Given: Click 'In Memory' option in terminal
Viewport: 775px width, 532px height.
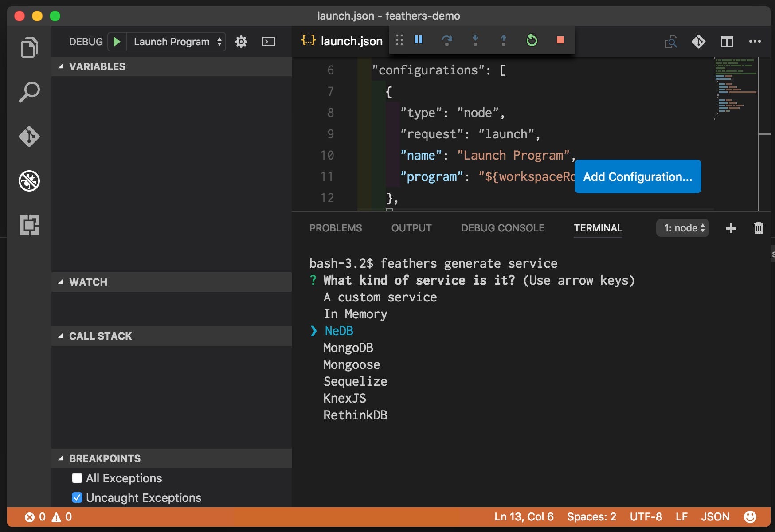Looking at the screenshot, I should click(x=355, y=314).
